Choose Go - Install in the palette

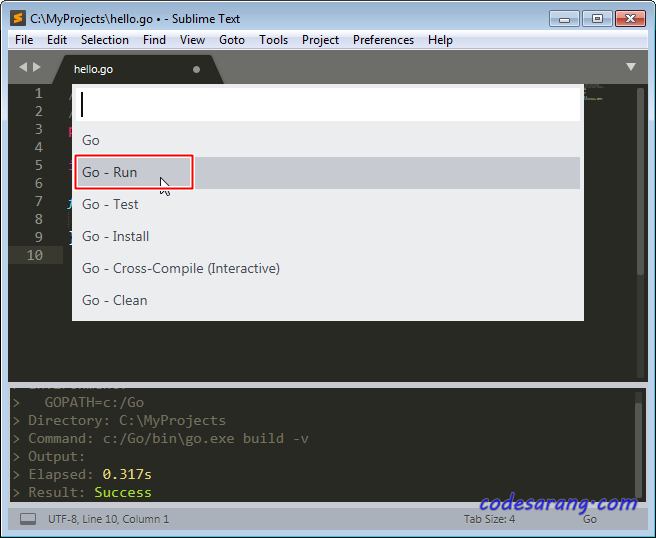(328, 236)
